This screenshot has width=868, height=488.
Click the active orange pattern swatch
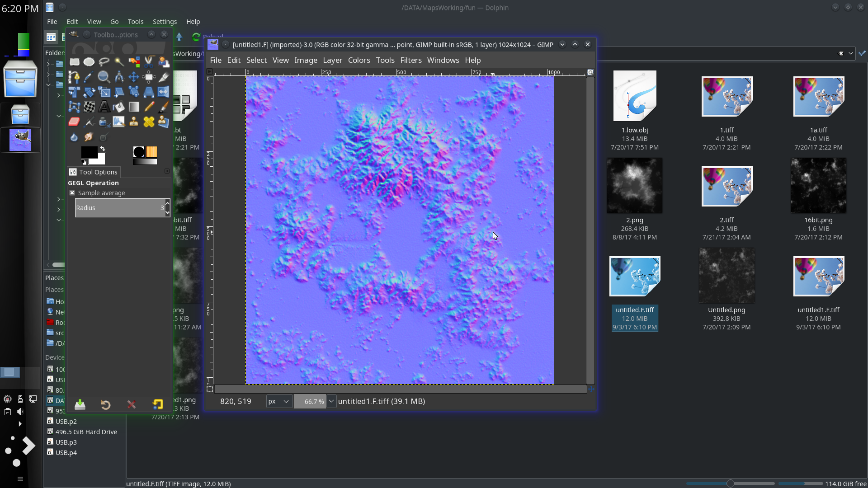pos(152,152)
